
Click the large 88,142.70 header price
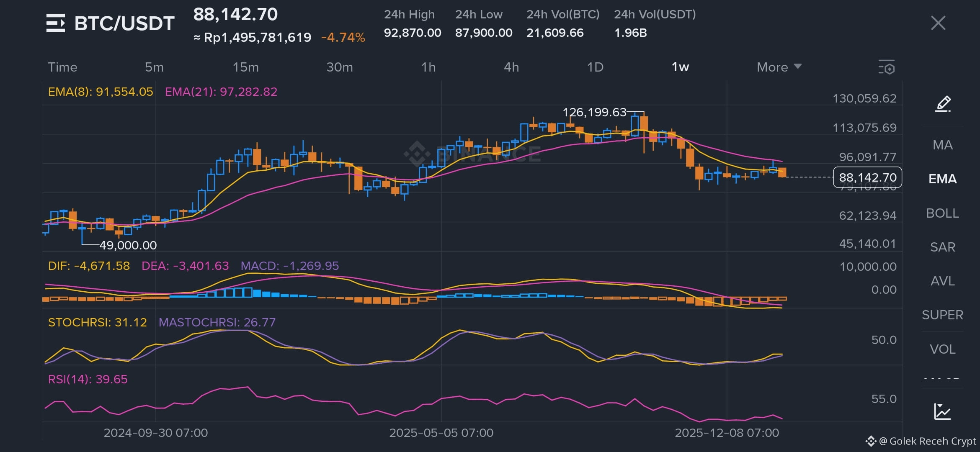(235, 15)
